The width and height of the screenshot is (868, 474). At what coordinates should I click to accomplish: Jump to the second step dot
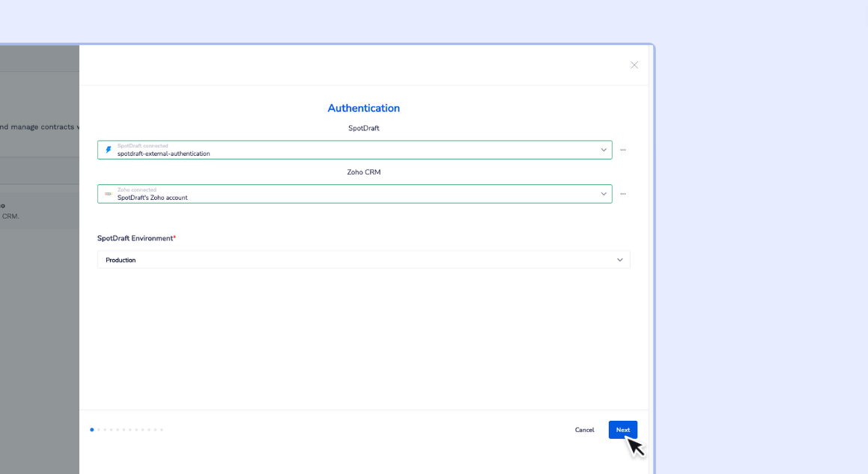tap(99, 430)
